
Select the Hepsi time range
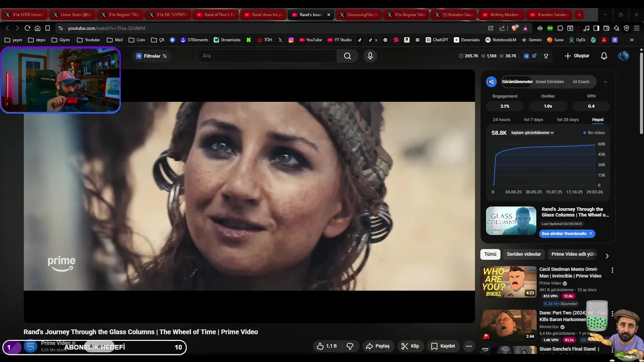pyautogui.click(x=598, y=120)
